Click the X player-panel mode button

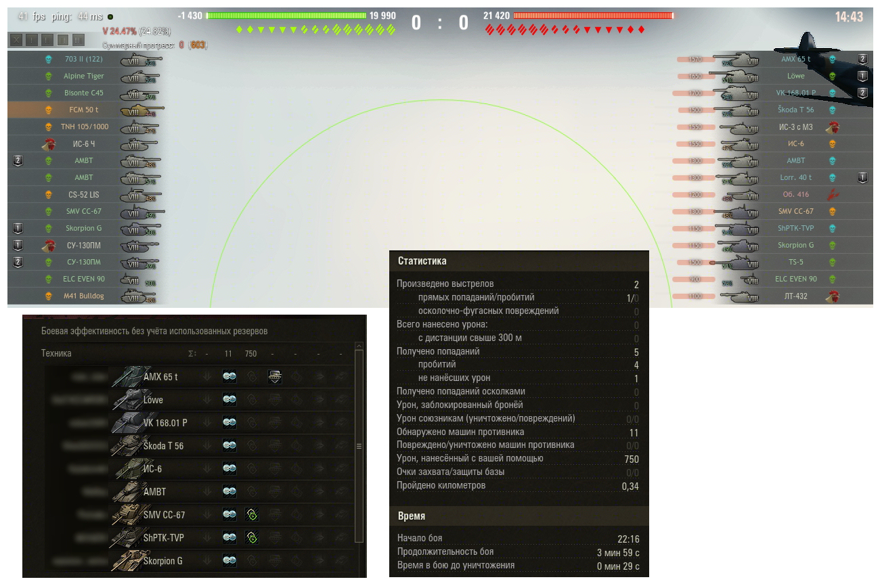(17, 40)
